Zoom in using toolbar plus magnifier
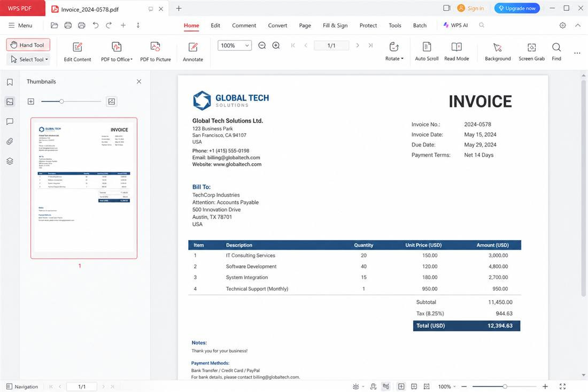 pyautogui.click(x=276, y=45)
